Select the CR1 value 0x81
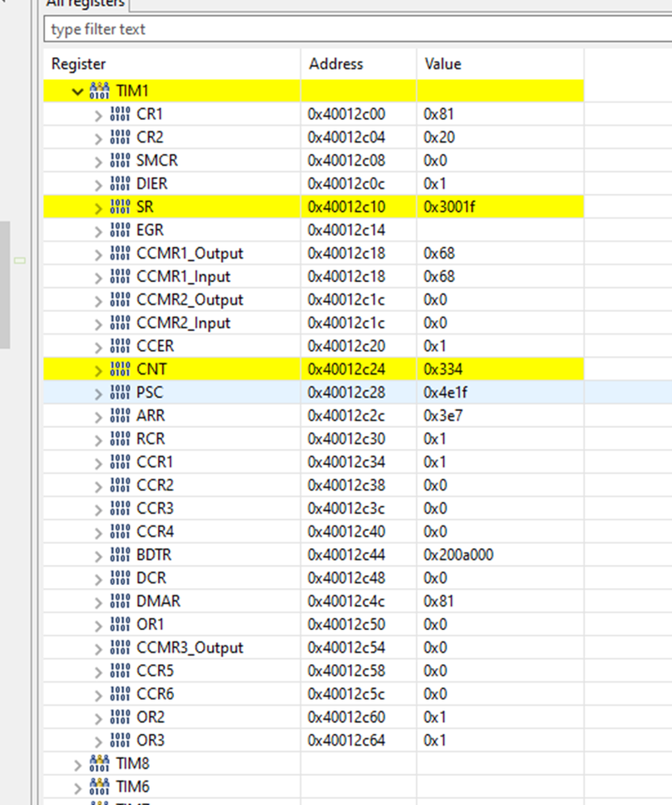Viewport: 672px width, 805px height. pos(439,114)
